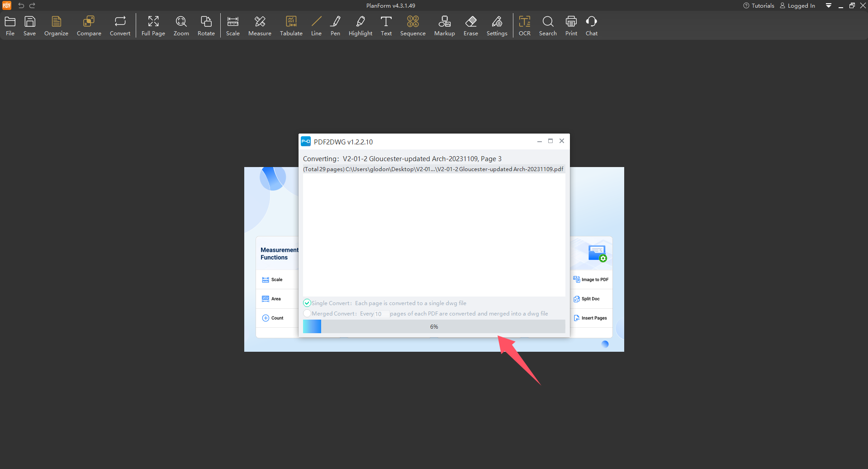Select the Measure tool
The height and width of the screenshot is (469, 868).
point(260,26)
